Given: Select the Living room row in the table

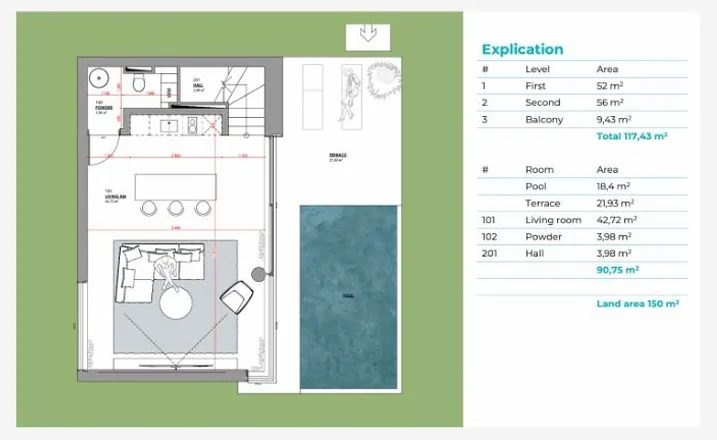Looking at the screenshot, I should (x=582, y=220).
